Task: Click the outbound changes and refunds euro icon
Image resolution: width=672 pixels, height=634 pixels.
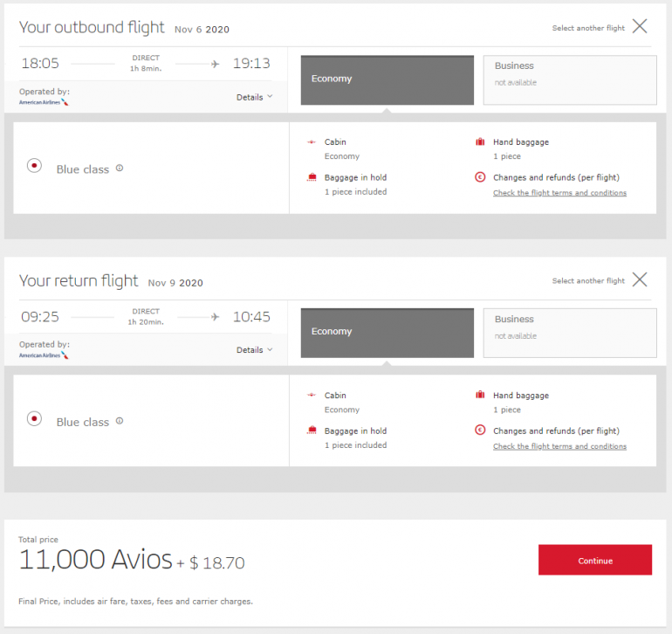Action: pos(479,177)
